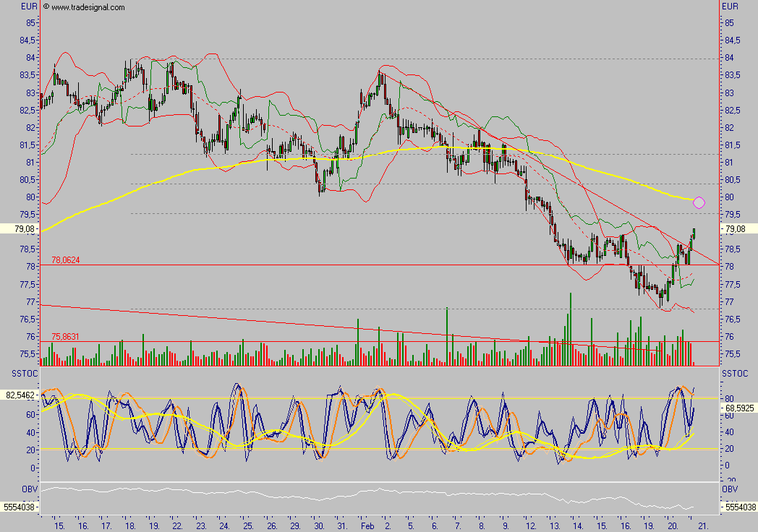Viewport: 758px width, 532px height.
Task: Click the EUR currency label on right axis
Action: 730,7
